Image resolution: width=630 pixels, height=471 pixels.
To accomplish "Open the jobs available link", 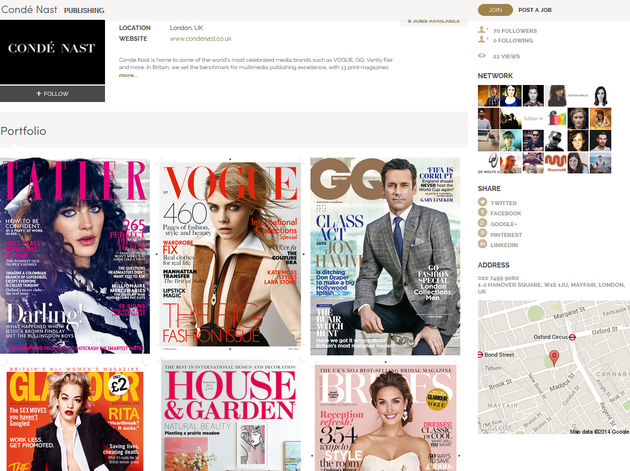I will [434, 21].
